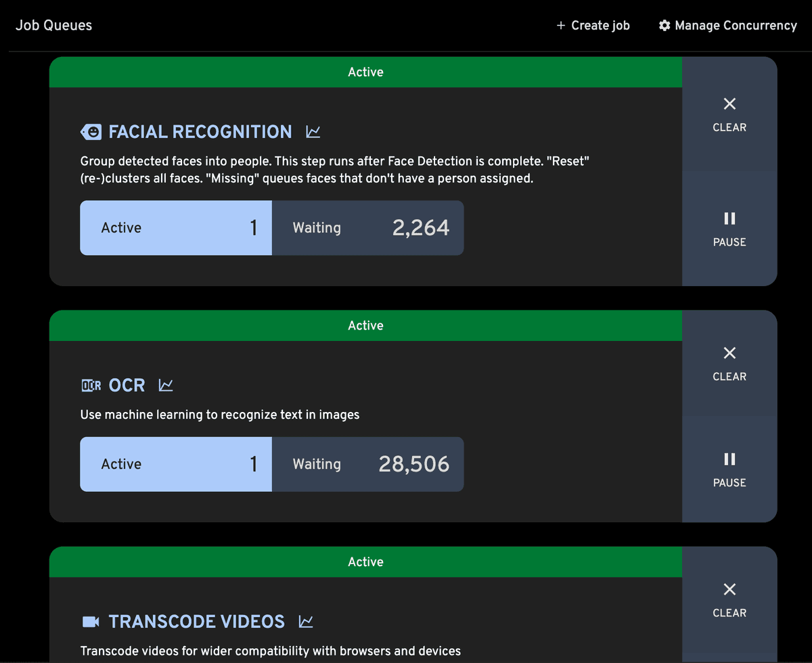The height and width of the screenshot is (663, 812).
Task: Click the Transcode Videos camera icon
Action: pyautogui.click(x=91, y=622)
